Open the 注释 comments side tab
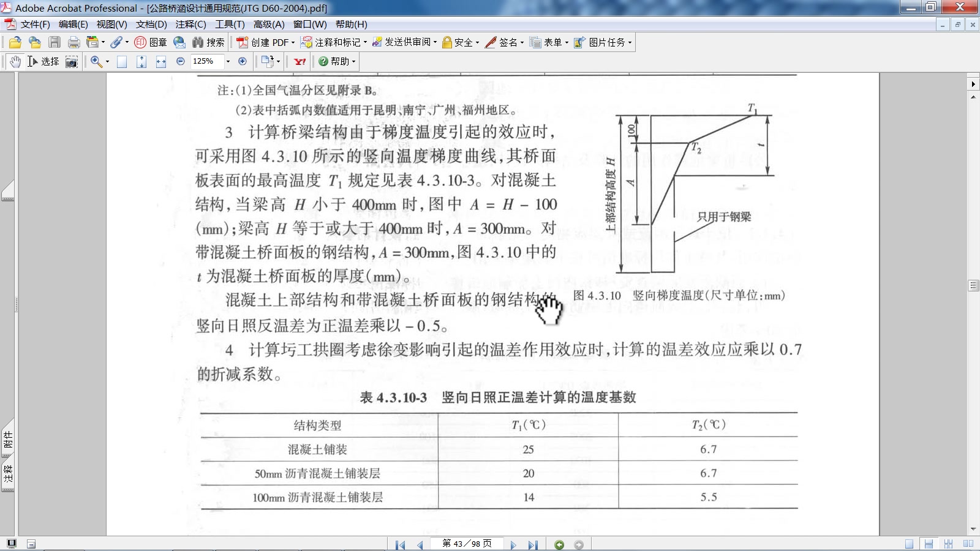 point(8,473)
